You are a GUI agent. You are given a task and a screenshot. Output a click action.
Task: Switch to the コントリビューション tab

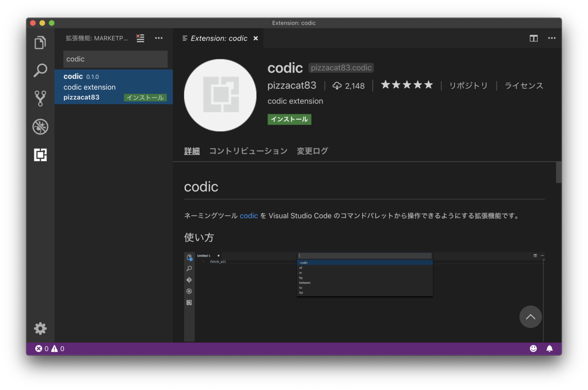pyautogui.click(x=248, y=151)
